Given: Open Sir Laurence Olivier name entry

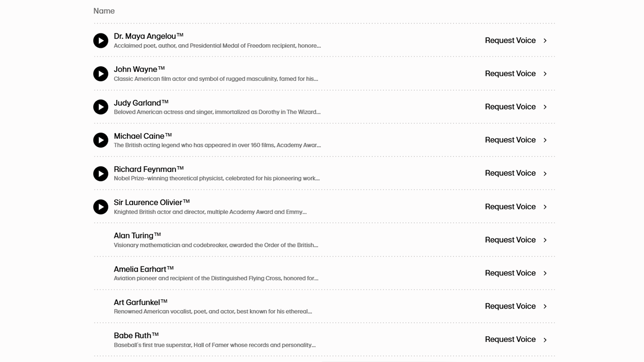Looking at the screenshot, I should (151, 203).
